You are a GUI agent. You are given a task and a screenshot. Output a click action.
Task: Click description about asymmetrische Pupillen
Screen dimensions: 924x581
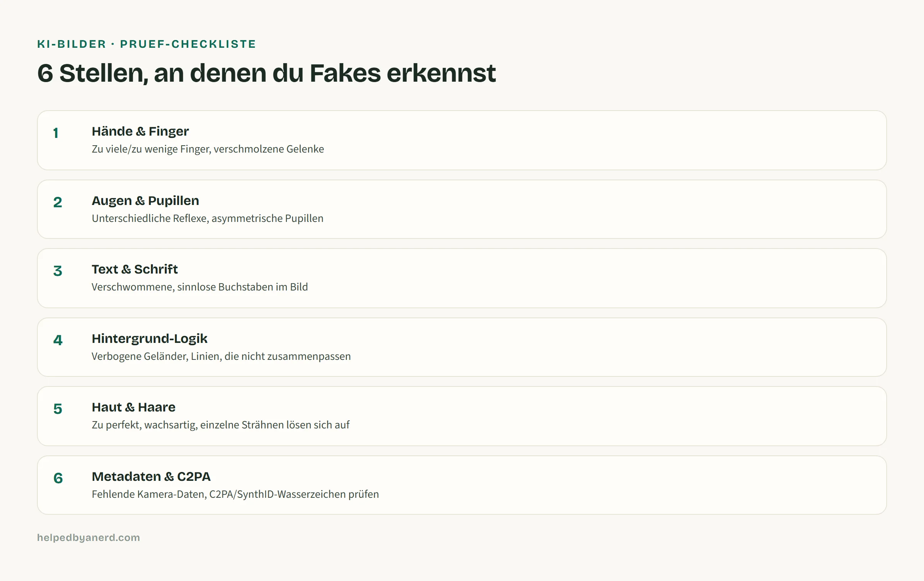coord(208,218)
